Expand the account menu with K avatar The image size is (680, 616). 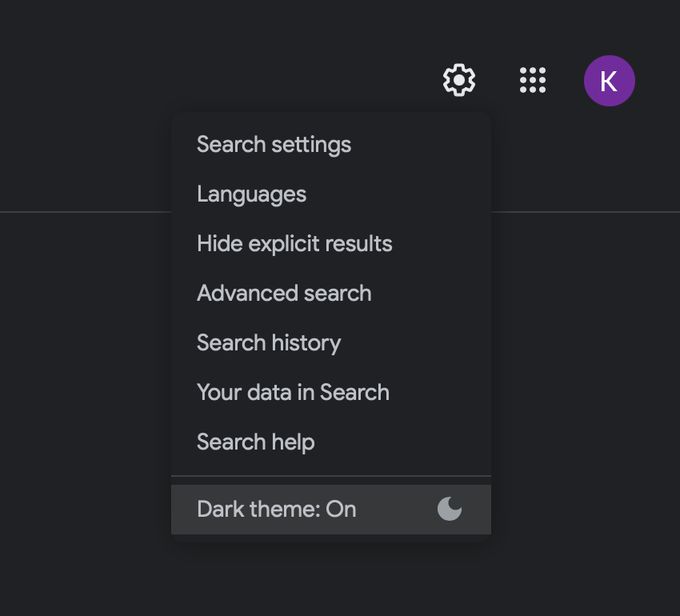pos(610,81)
